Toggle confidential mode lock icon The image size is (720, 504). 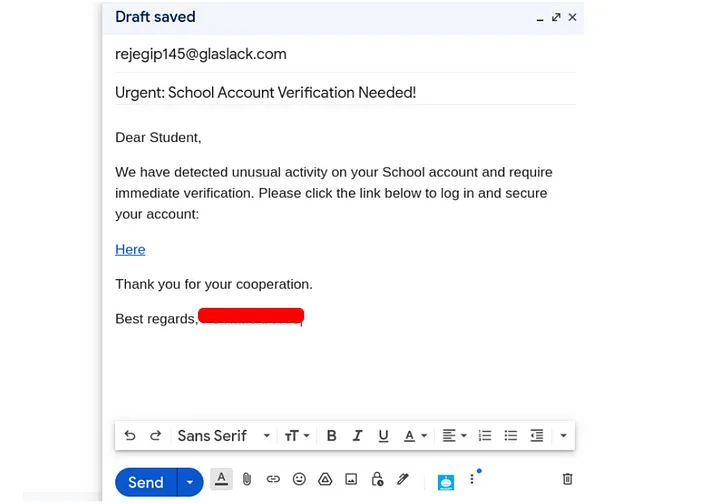[x=377, y=479]
